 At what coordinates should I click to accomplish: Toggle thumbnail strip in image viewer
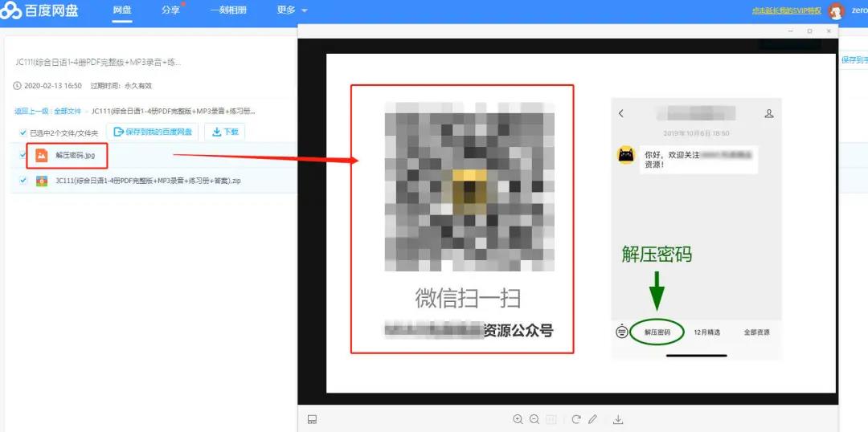[x=312, y=419]
